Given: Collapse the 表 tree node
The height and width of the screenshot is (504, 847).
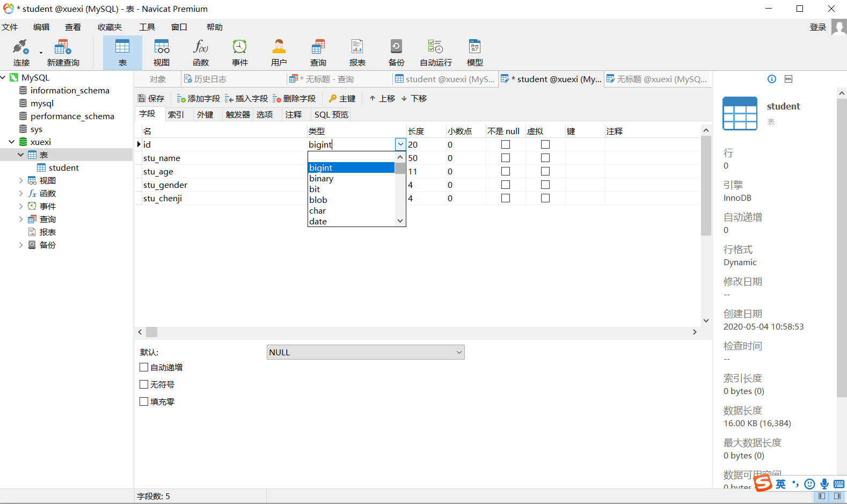Looking at the screenshot, I should [21, 155].
